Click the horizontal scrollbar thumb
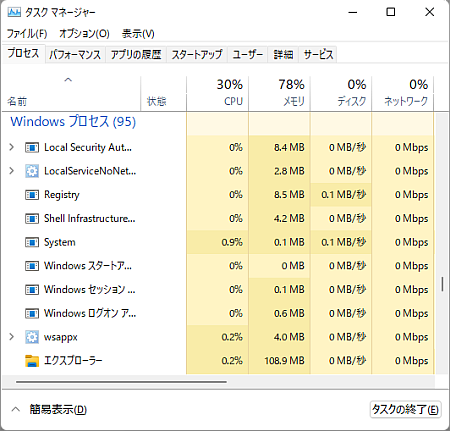Image resolution: width=450 pixels, height=431 pixels. click(121, 382)
